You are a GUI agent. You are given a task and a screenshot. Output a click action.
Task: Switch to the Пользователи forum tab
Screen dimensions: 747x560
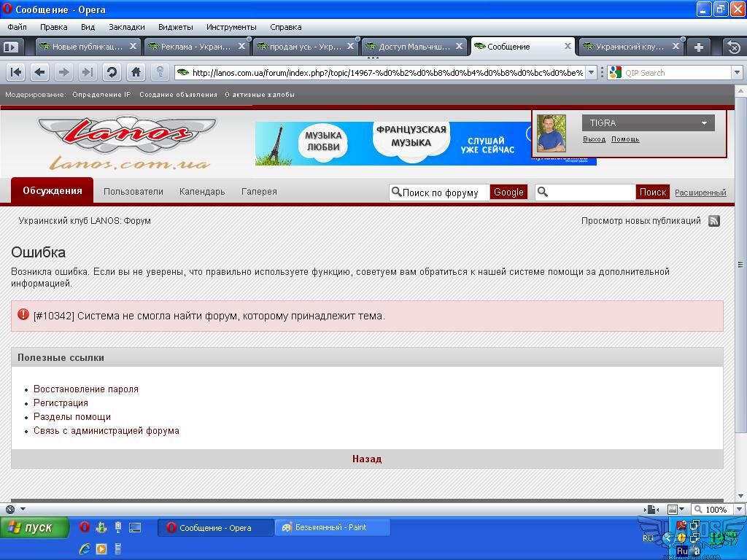tap(133, 192)
